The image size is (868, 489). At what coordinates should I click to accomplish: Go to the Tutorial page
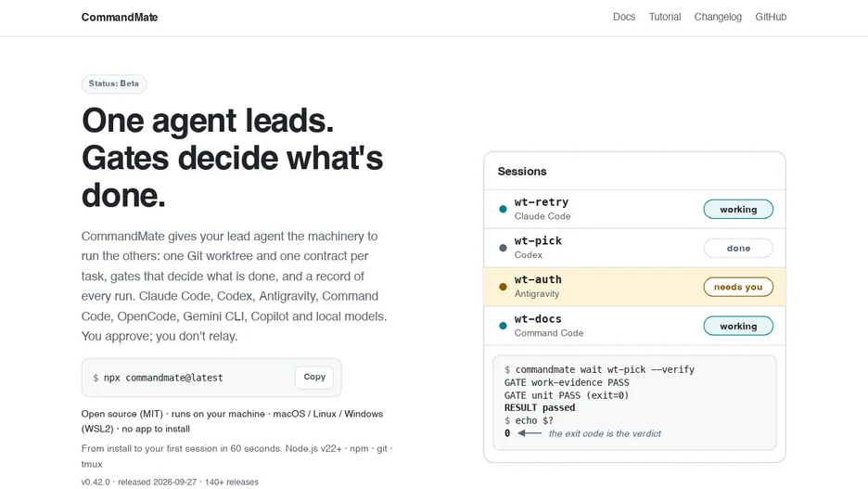click(665, 17)
